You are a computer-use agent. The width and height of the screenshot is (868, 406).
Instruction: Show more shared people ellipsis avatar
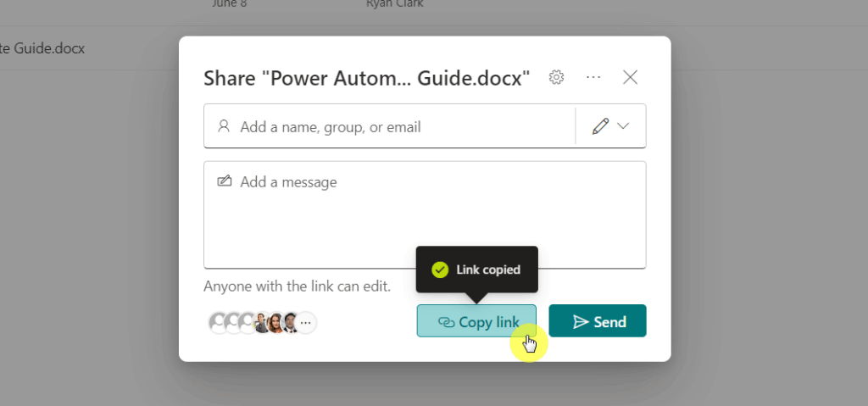(x=305, y=322)
